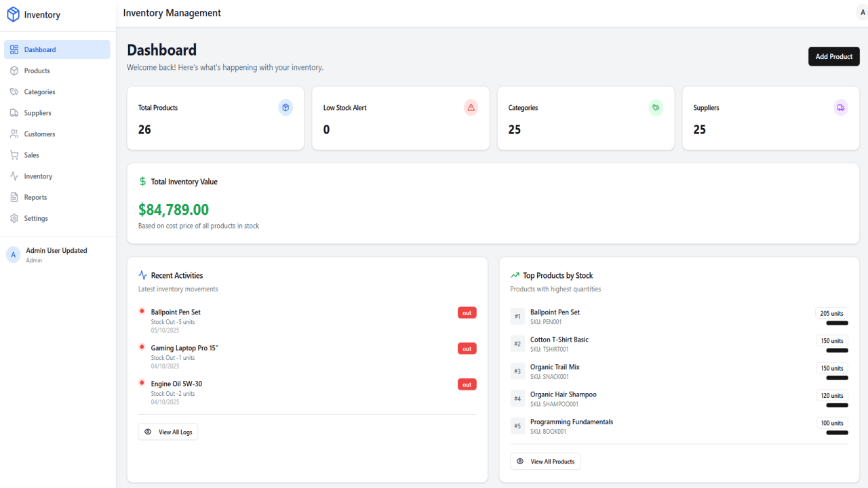The image size is (868, 488).
Task: Click the out badge for Ballpoint Pen Set
Action: coord(467,312)
